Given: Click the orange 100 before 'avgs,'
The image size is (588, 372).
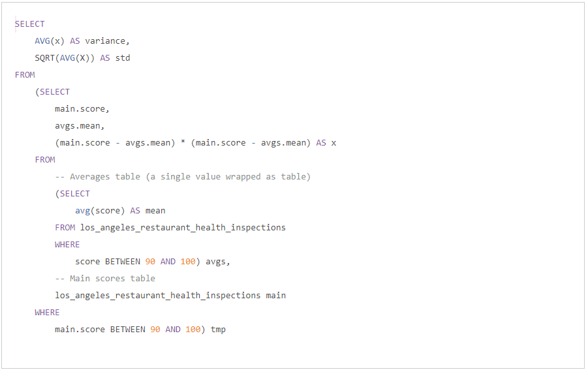Looking at the screenshot, I should [188, 262].
